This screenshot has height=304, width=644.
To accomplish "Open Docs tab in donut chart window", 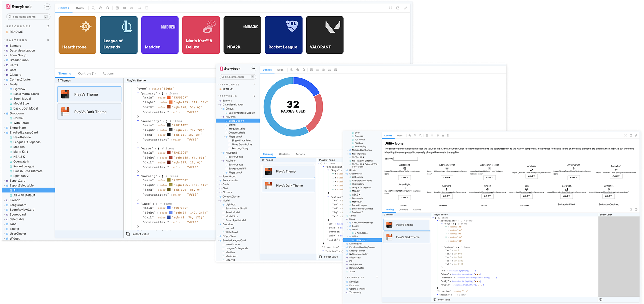I will 280,70.
